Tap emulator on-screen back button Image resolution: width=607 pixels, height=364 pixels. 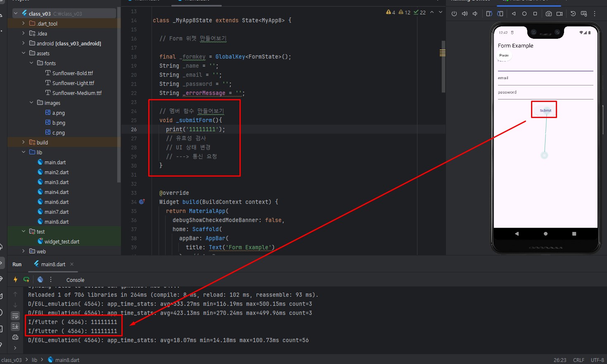pos(517,234)
